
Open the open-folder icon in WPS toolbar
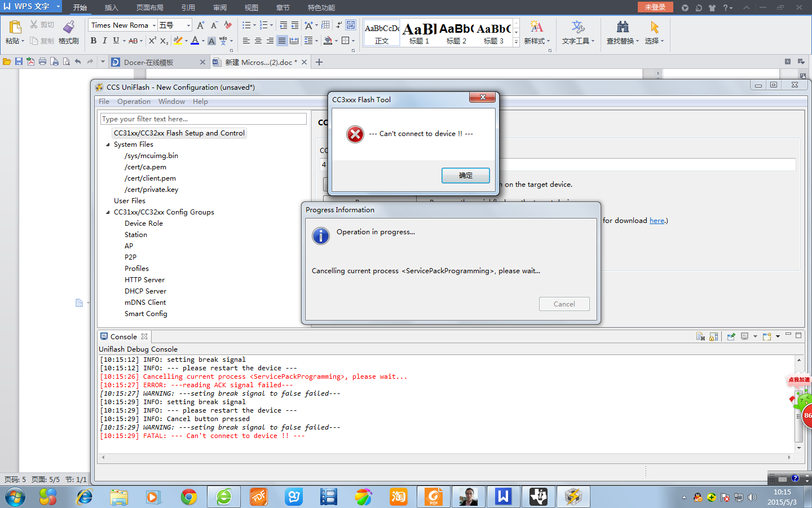(x=7, y=62)
